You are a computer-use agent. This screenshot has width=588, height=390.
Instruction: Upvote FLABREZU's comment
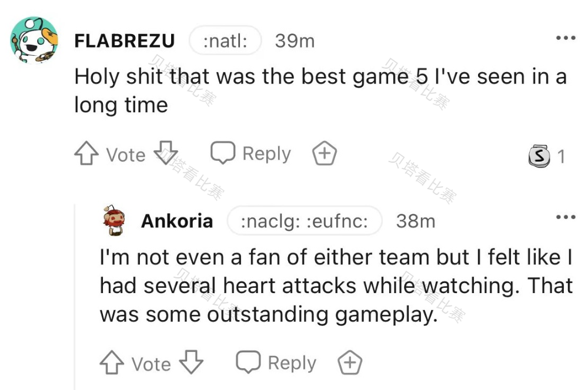(86, 154)
